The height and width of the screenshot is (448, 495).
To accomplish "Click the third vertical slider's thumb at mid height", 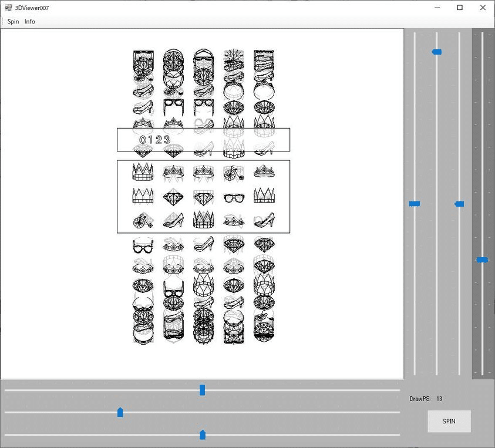I will (459, 204).
